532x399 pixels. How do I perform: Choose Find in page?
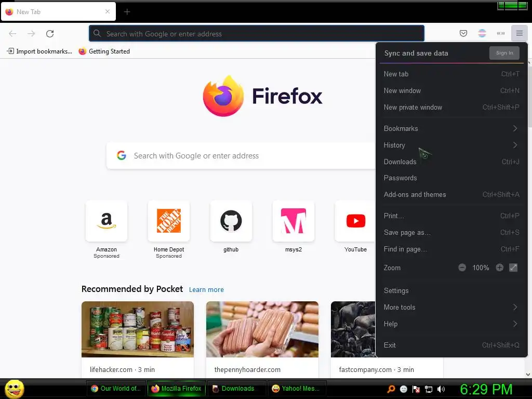click(x=451, y=249)
